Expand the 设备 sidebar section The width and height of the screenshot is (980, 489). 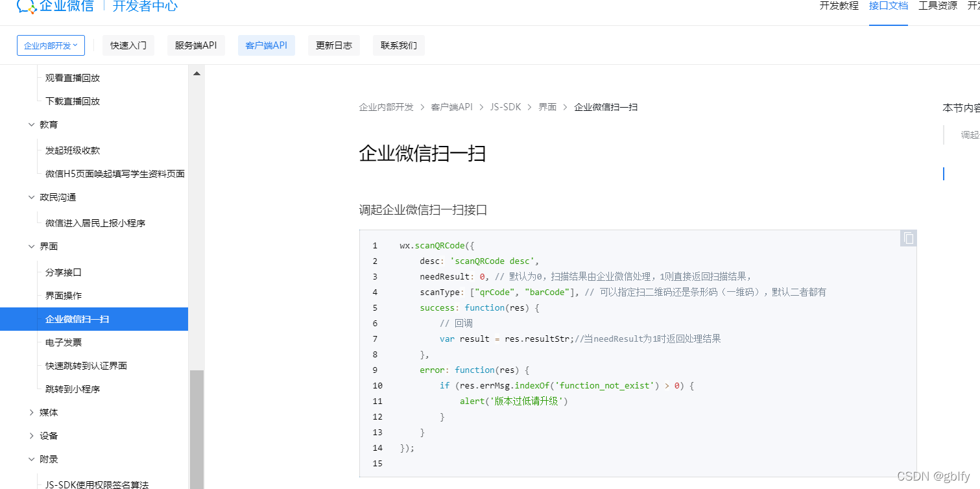pyautogui.click(x=49, y=435)
